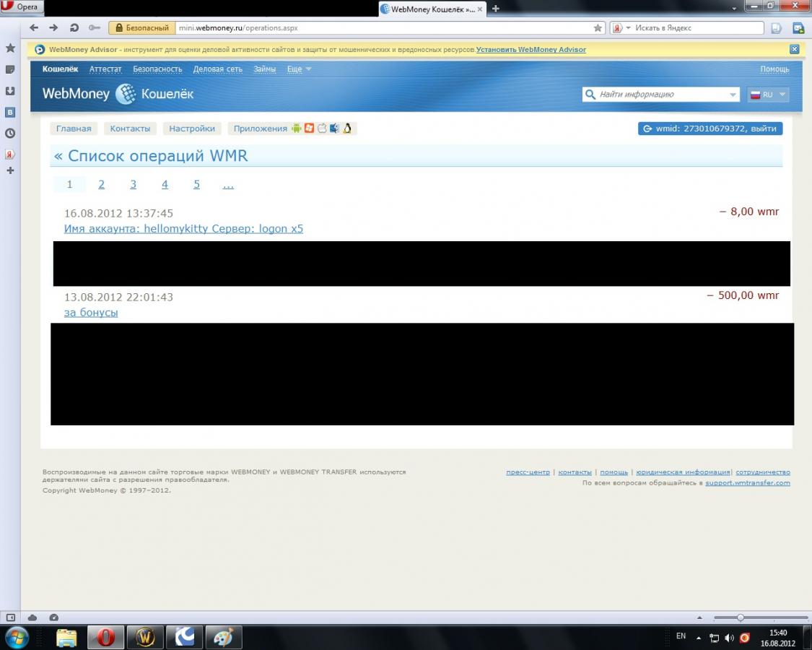Go to page 3 of the operations list
The height and width of the screenshot is (650, 812).
pyautogui.click(x=133, y=185)
